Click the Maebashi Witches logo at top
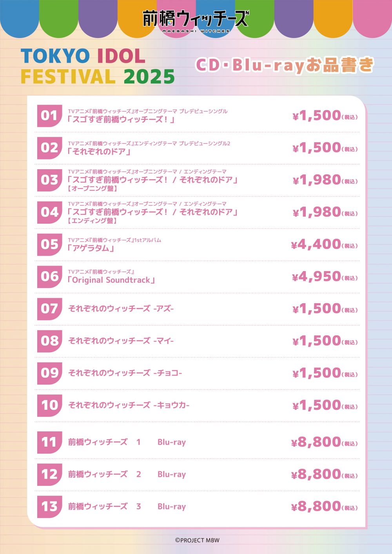392x554 pixels. 196,21
